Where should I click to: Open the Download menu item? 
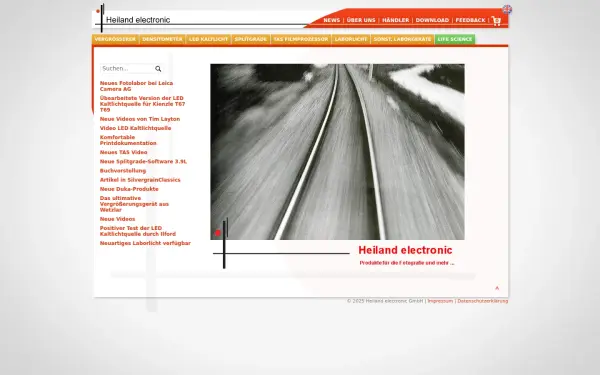432,20
